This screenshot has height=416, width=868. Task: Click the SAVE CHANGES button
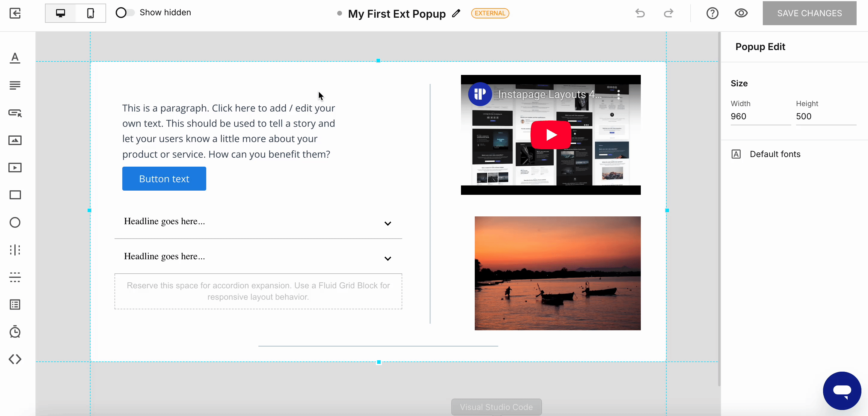coord(809,13)
